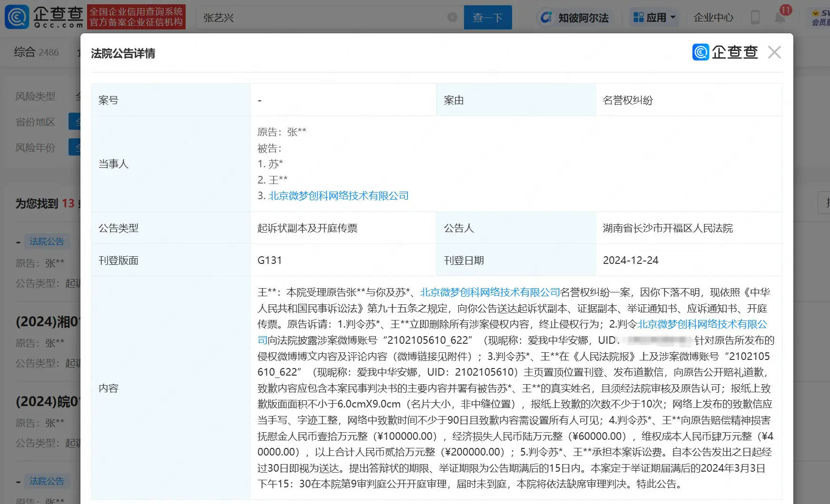830x504 pixels.
Task: Close the 法院公告详情 dialog
Action: point(774,52)
